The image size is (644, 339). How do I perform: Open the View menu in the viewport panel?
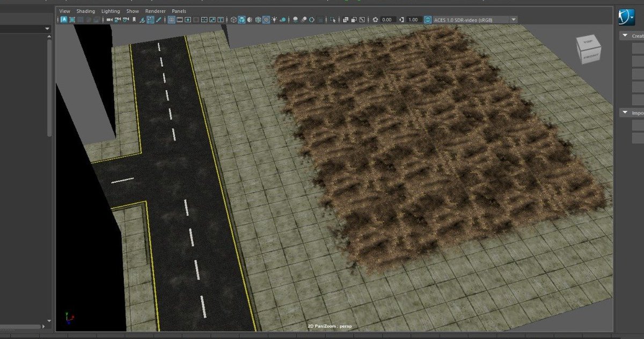click(64, 11)
